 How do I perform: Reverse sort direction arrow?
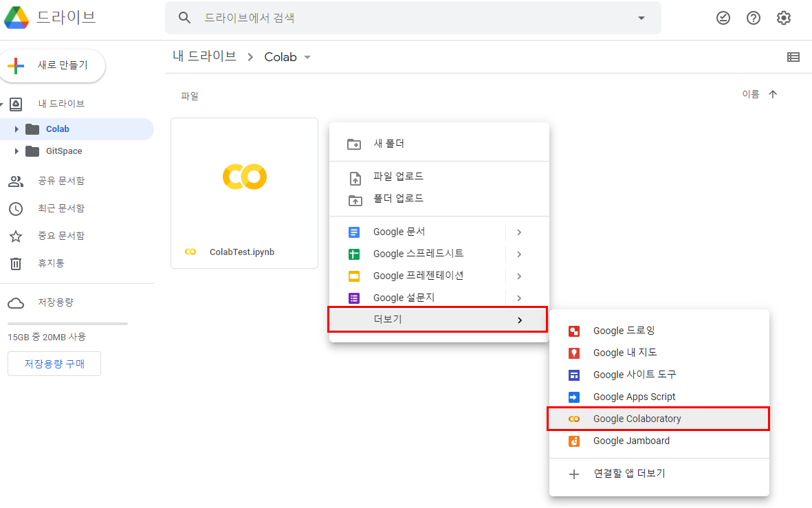(773, 93)
